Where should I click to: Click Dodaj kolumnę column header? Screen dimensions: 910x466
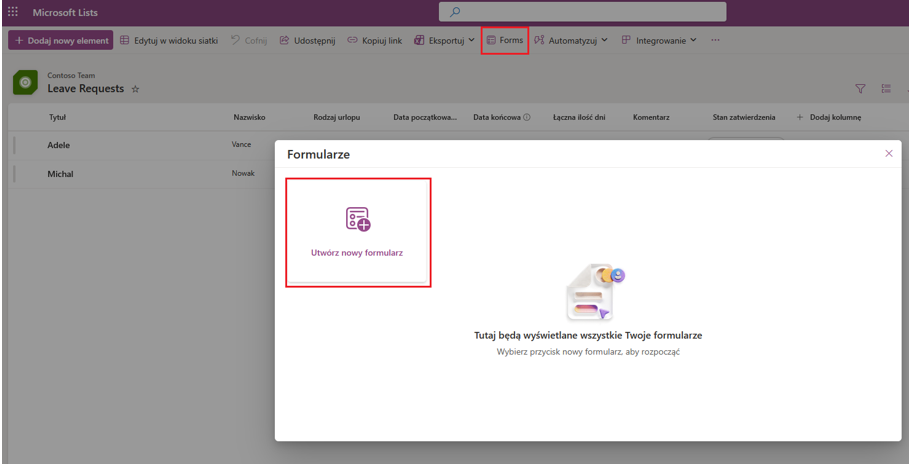coord(828,117)
